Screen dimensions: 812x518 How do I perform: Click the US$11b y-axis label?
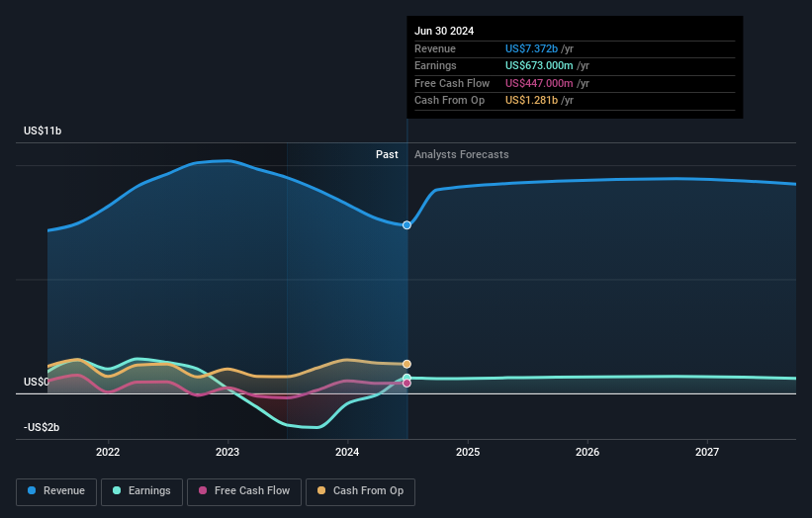[x=43, y=130]
